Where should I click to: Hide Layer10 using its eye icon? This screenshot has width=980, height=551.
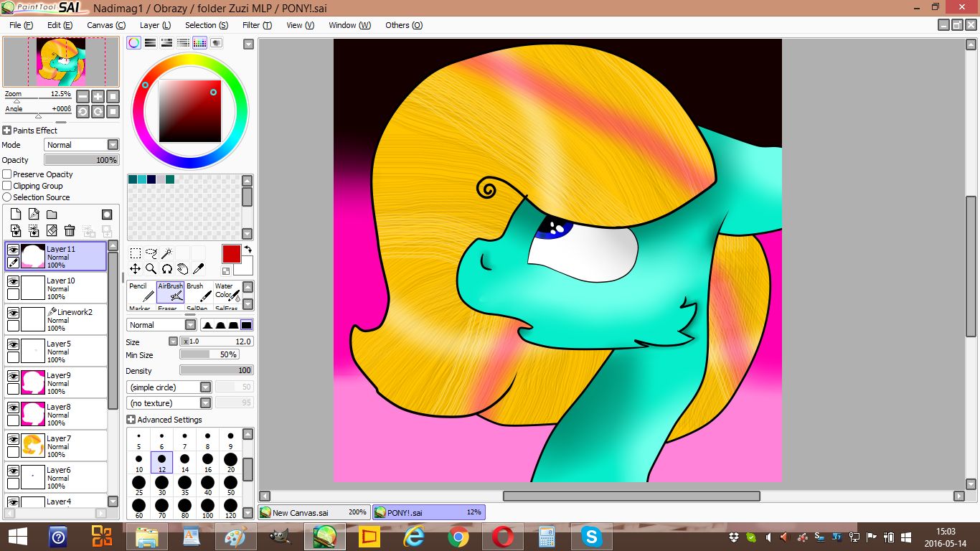click(x=13, y=281)
